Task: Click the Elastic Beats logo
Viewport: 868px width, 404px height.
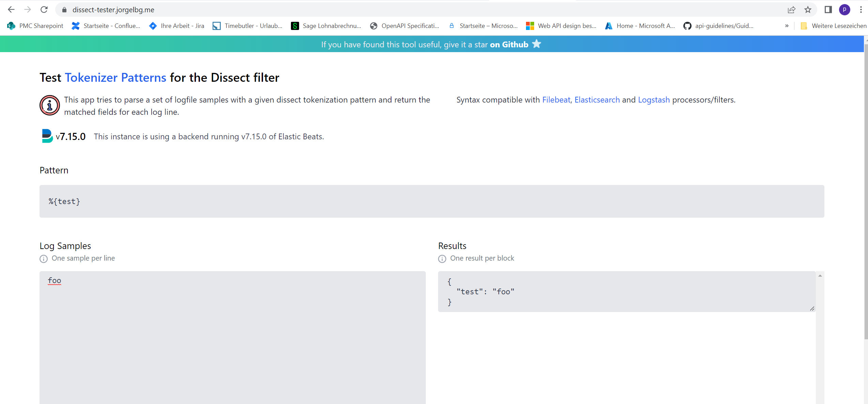Action: tap(47, 136)
